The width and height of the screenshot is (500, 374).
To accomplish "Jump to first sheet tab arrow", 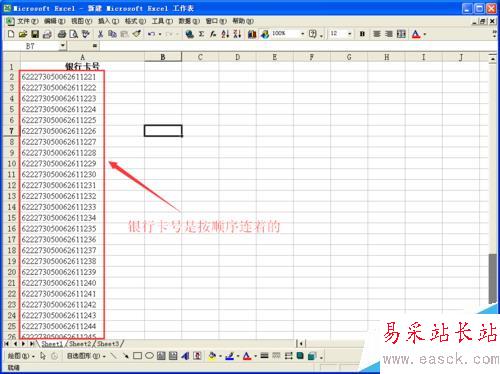I will coord(7,343).
